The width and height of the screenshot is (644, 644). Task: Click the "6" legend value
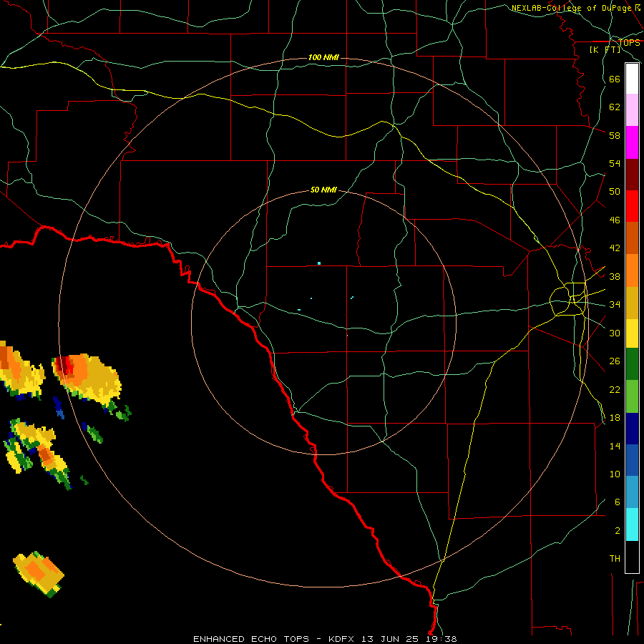[x=618, y=502]
